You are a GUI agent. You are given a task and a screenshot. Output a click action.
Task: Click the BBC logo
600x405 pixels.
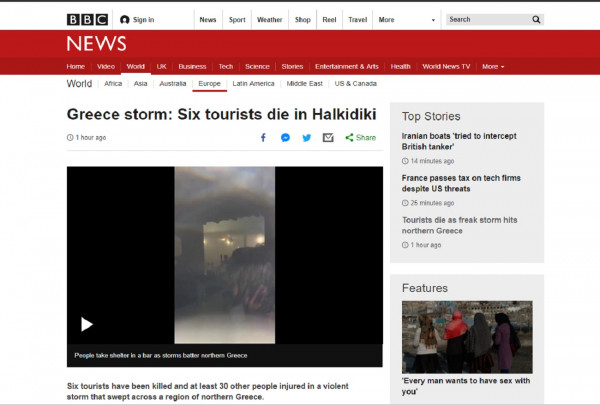click(86, 19)
